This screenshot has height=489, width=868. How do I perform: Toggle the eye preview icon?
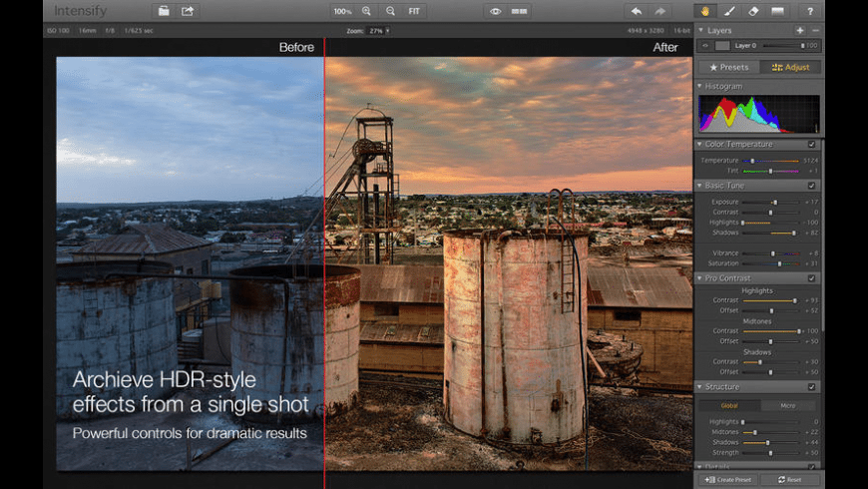click(x=495, y=11)
